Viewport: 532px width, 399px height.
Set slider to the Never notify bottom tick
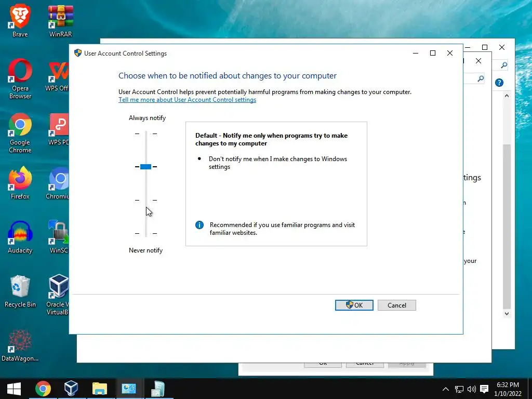coord(146,233)
